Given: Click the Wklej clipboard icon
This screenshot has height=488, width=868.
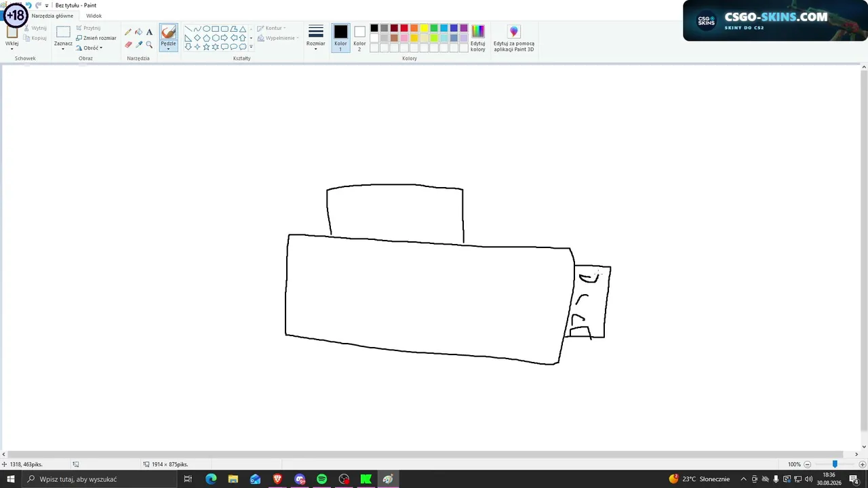Looking at the screenshot, I should (12, 32).
